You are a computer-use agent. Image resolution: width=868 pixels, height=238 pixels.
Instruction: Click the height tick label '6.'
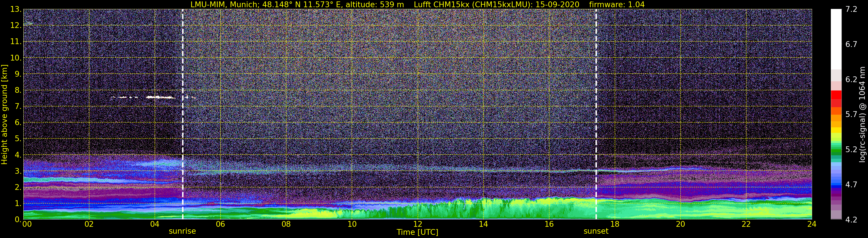[x=18, y=123]
